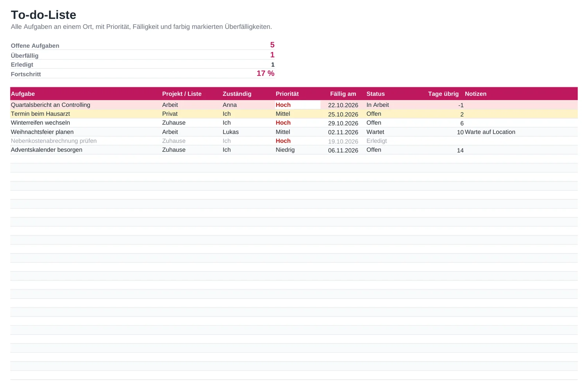
Task: Click the Notizen column header
Action: pyautogui.click(x=476, y=94)
